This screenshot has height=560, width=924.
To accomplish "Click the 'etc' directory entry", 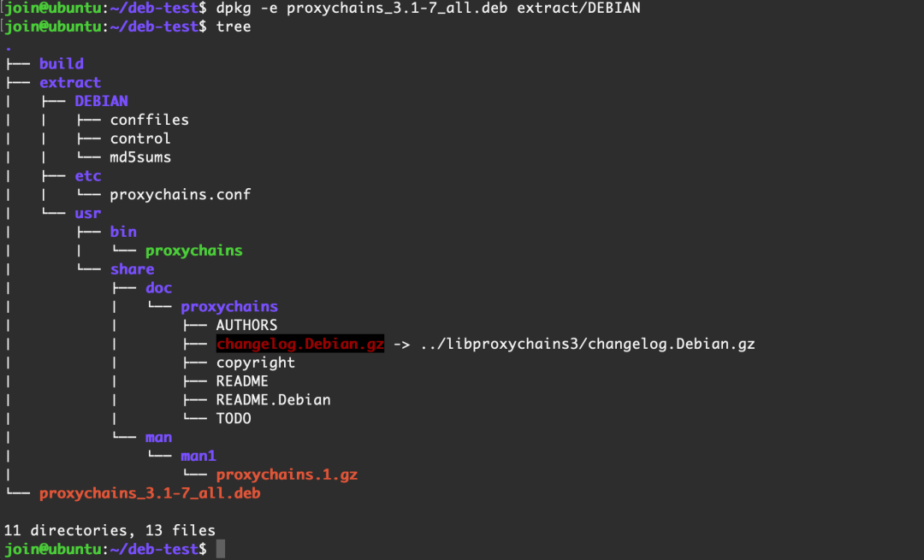I will coord(88,175).
